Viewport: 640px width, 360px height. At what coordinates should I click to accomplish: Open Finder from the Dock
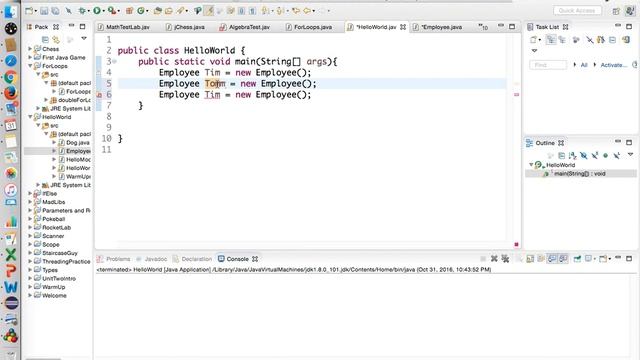11,11
